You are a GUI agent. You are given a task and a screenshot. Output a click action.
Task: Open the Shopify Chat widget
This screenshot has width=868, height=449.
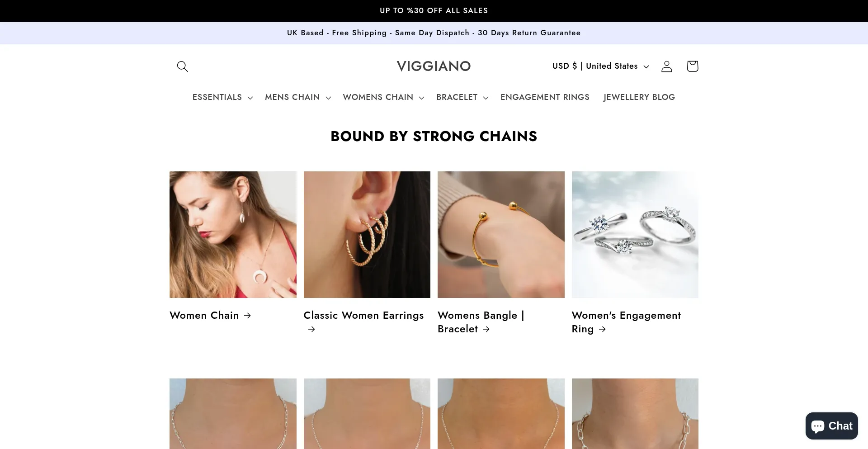[831, 426]
